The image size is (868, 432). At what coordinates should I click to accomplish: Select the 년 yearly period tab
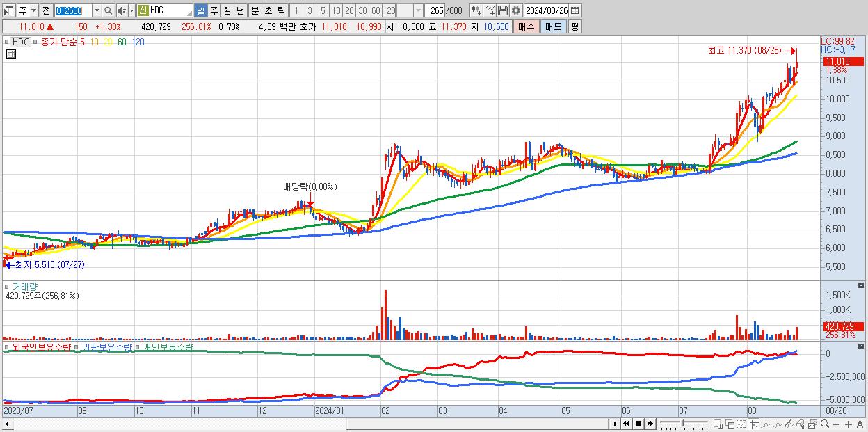coord(240,10)
